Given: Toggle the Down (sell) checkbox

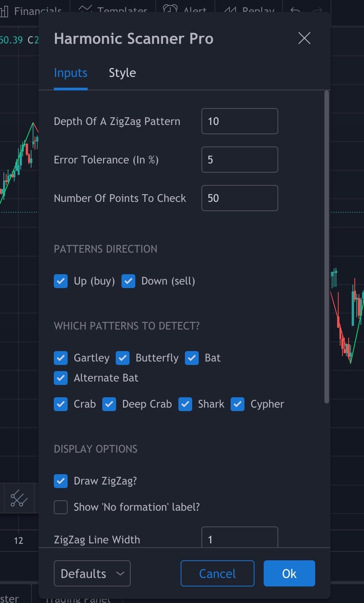Looking at the screenshot, I should click(x=128, y=281).
